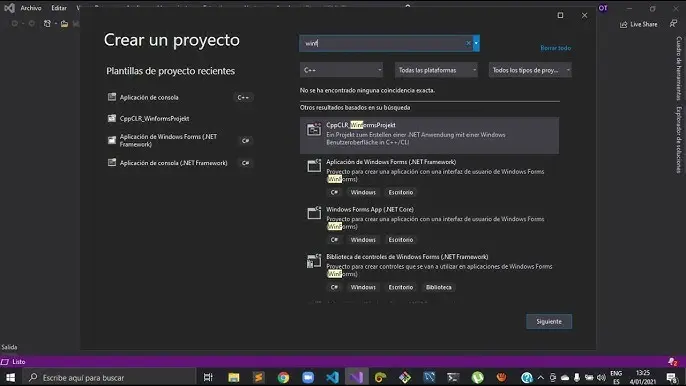
Task: Open the Todos los tipos de proyecto dropdown
Action: (x=530, y=70)
